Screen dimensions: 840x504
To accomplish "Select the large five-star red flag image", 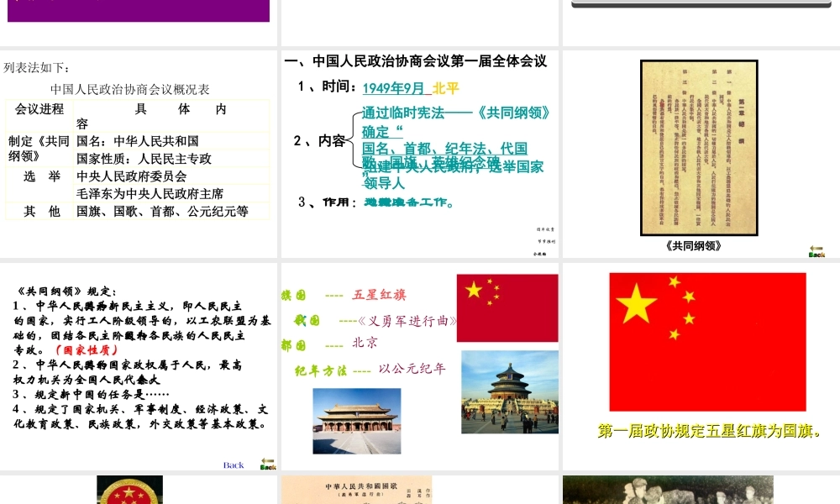I will [707, 342].
